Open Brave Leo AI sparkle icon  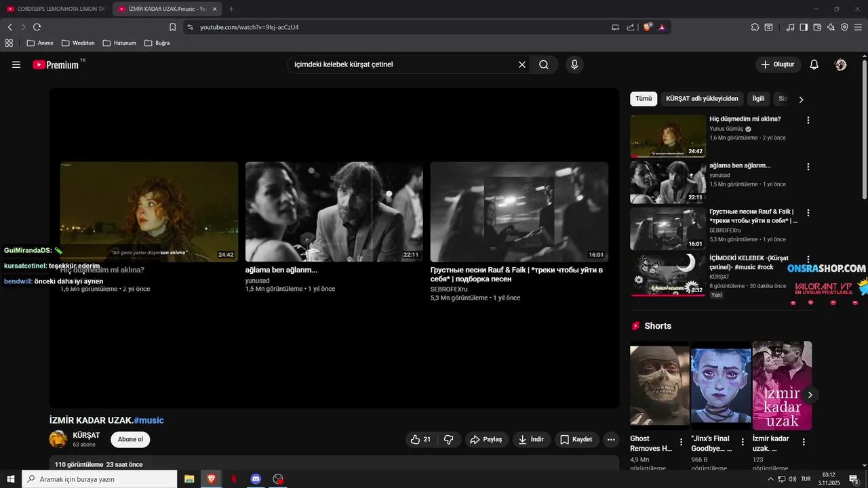pos(831,27)
